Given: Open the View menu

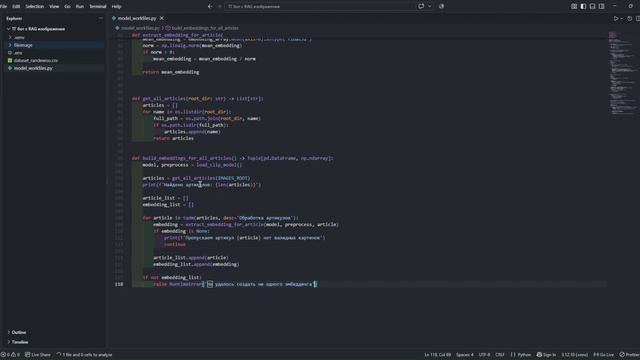Looking at the screenshot, I should (54, 7).
